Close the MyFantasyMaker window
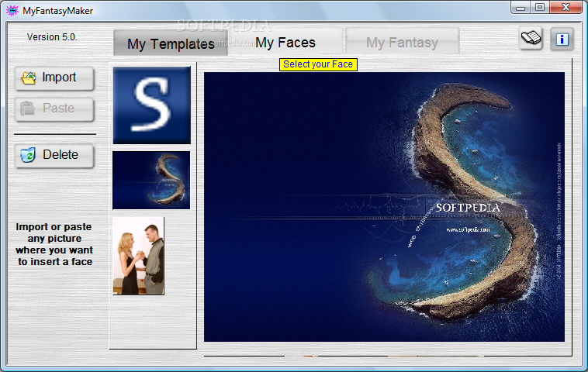This screenshot has height=372, width=588. [x=566, y=7]
